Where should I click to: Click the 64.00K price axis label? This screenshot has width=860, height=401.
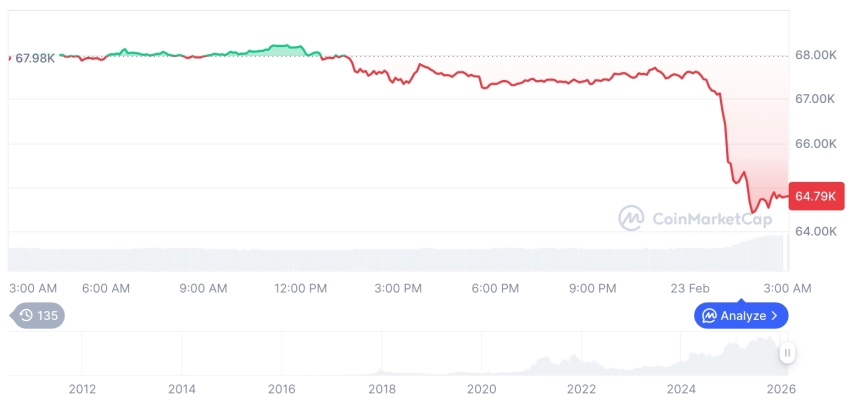[814, 231]
